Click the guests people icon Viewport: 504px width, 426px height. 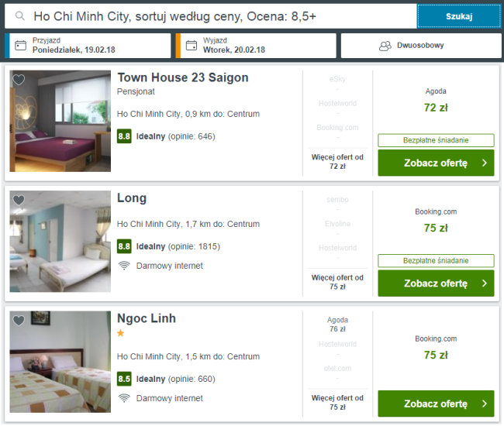point(385,46)
